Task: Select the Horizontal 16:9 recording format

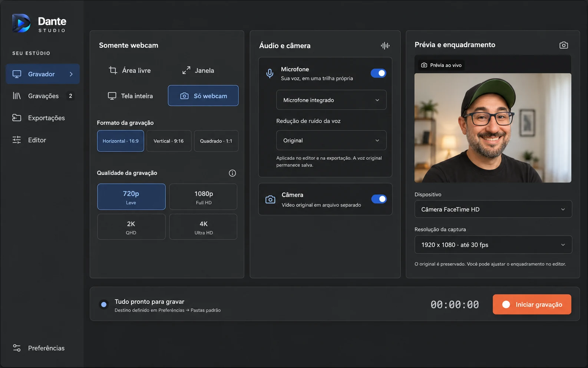Action: coord(120,141)
